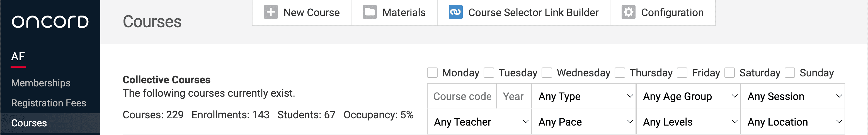Select the Sunday checkbox
This screenshot has height=135, width=868.
pos(790,73)
